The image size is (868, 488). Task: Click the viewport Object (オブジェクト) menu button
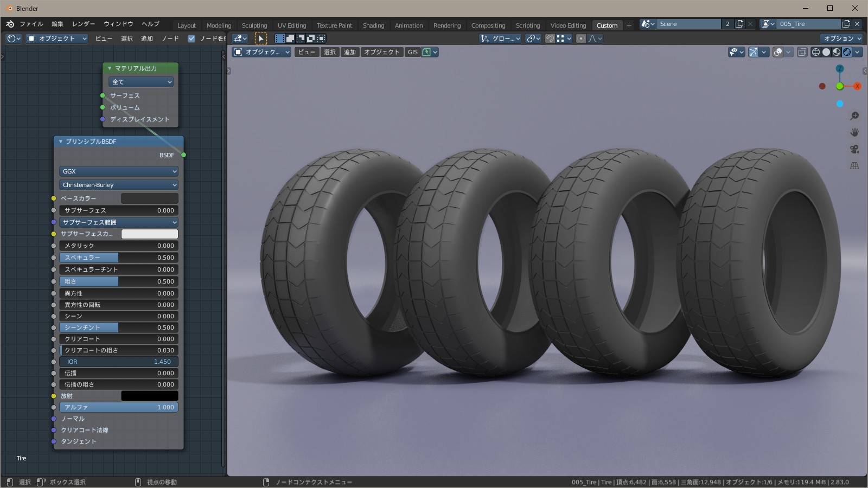point(382,52)
